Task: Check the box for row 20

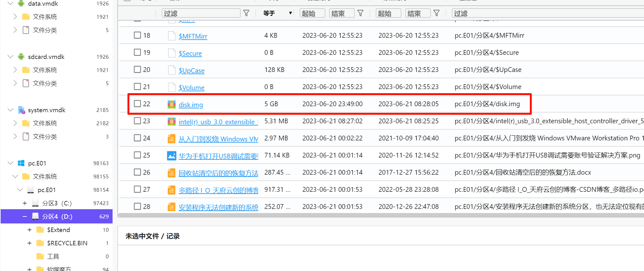Action: 137,69
